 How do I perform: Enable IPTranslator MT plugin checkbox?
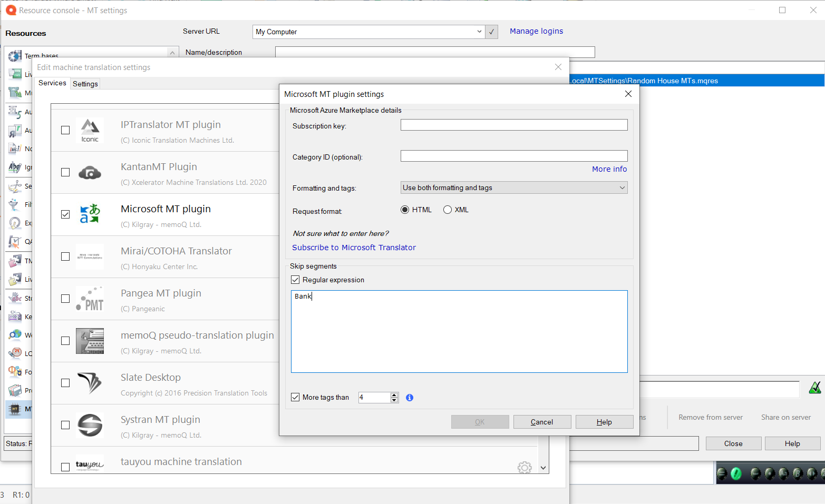pos(65,130)
